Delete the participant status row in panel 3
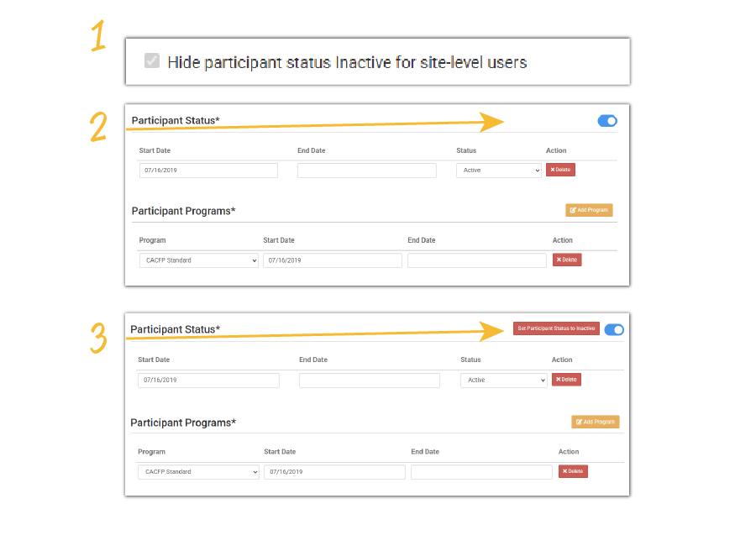Screen dimensions: 756x546 [x=566, y=380]
